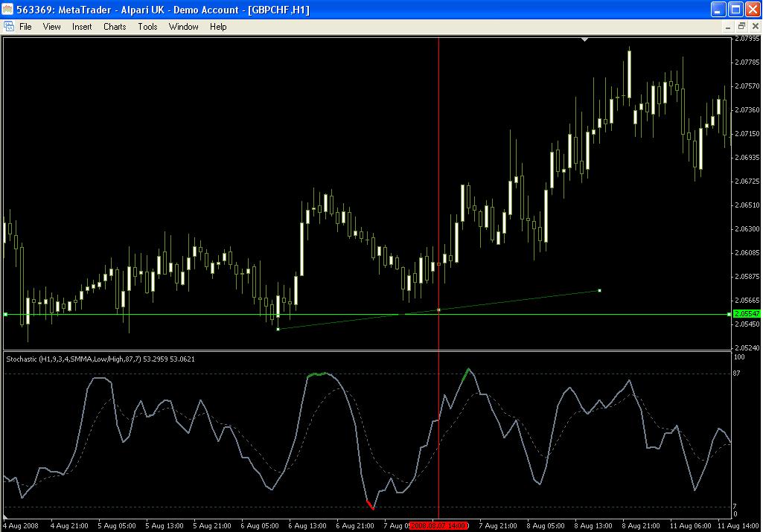
Task: Maximize the MetaTrader main window
Action: click(735, 10)
